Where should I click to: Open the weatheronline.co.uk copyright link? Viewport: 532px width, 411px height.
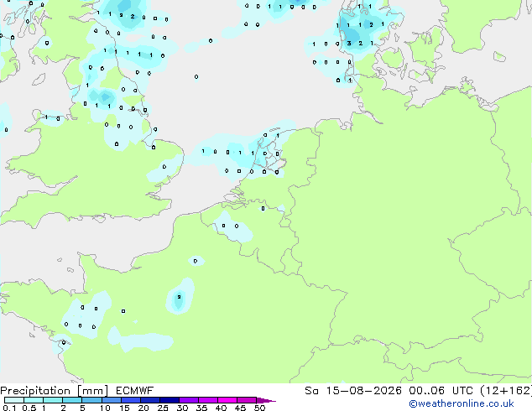point(462,403)
